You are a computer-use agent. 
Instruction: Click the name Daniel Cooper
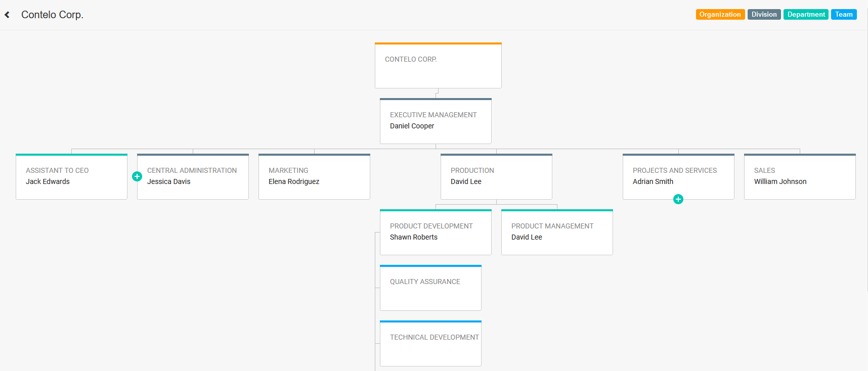(412, 126)
